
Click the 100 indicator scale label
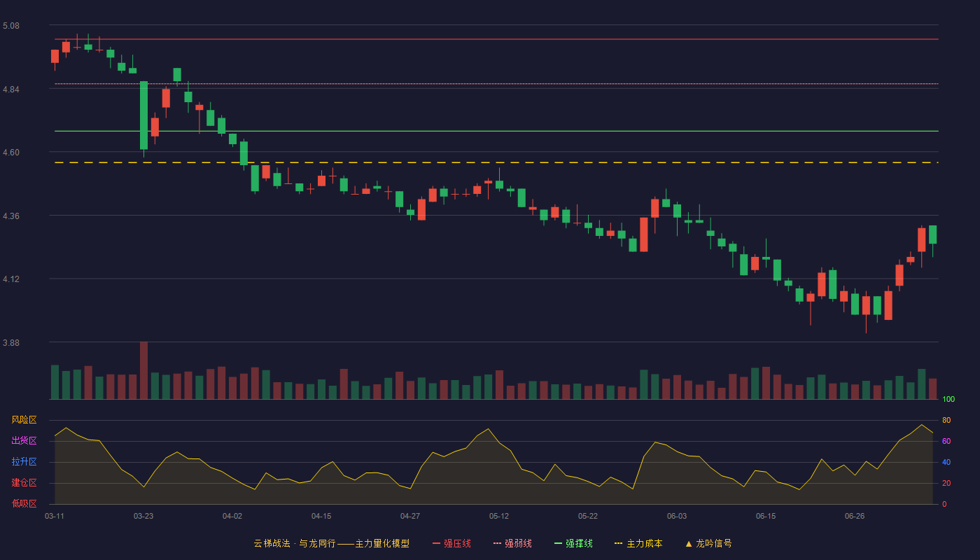[948, 399]
